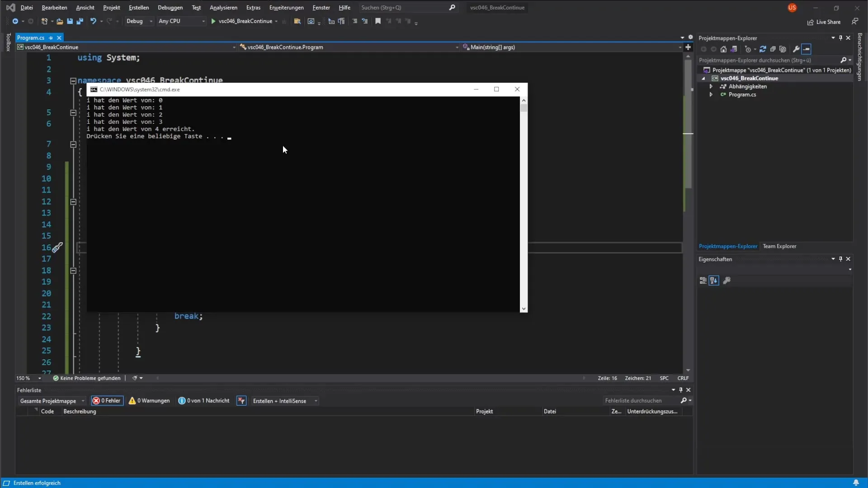Save the file with the diskette icon
The height and width of the screenshot is (488, 868).
click(70, 21)
